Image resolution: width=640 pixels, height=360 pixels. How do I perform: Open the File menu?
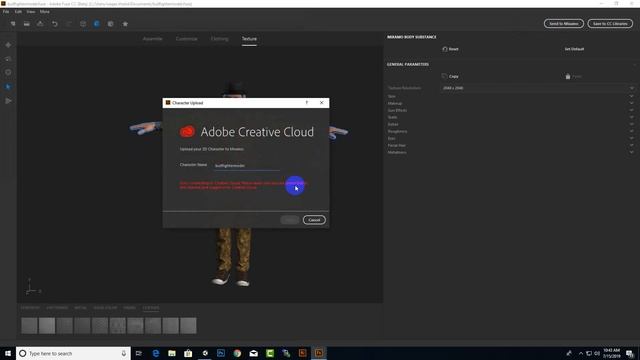[x=6, y=12]
